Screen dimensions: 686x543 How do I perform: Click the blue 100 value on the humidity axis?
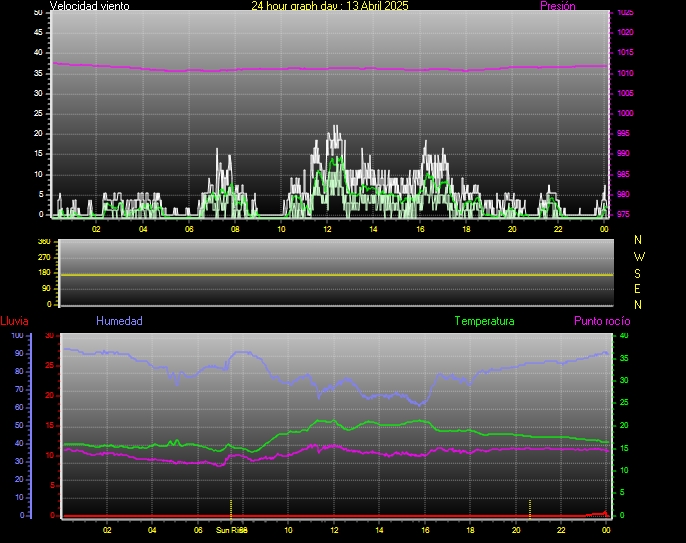point(17,336)
